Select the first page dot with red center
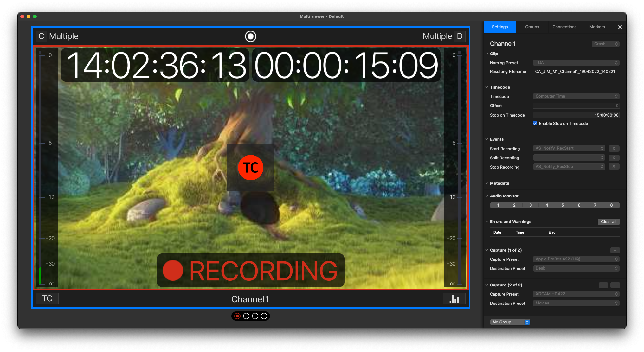The height and width of the screenshot is (352, 644). click(x=237, y=316)
